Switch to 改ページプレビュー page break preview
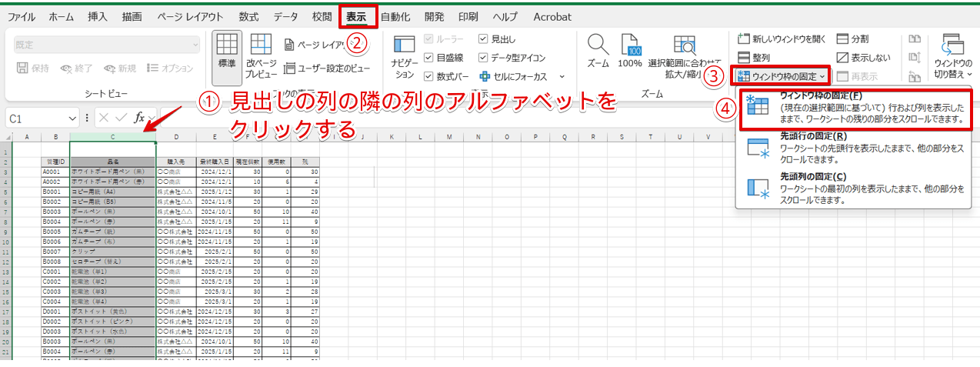 261,55
